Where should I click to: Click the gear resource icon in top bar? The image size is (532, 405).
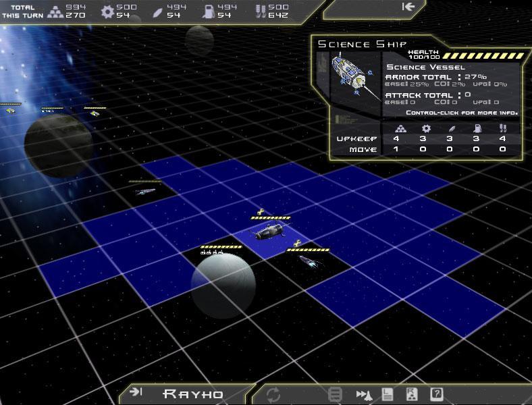pos(107,11)
